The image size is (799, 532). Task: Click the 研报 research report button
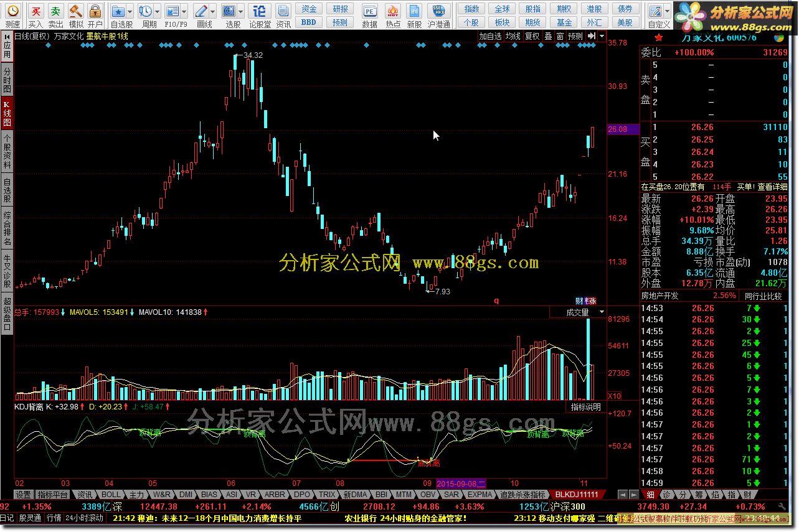tap(340, 9)
